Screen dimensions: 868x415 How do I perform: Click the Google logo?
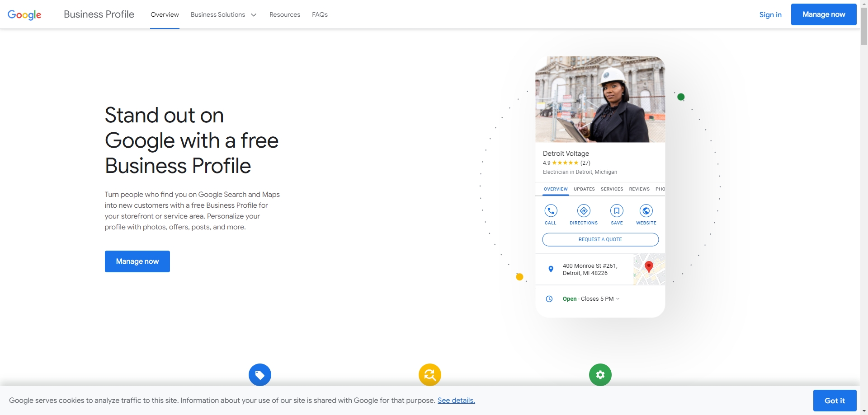pyautogui.click(x=24, y=14)
